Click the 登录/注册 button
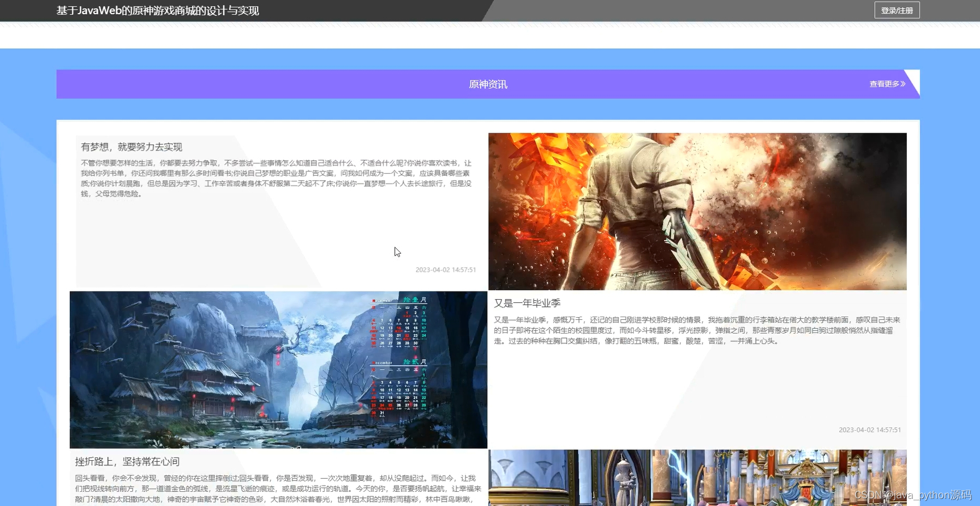The height and width of the screenshot is (506, 980). pyautogui.click(x=897, y=10)
